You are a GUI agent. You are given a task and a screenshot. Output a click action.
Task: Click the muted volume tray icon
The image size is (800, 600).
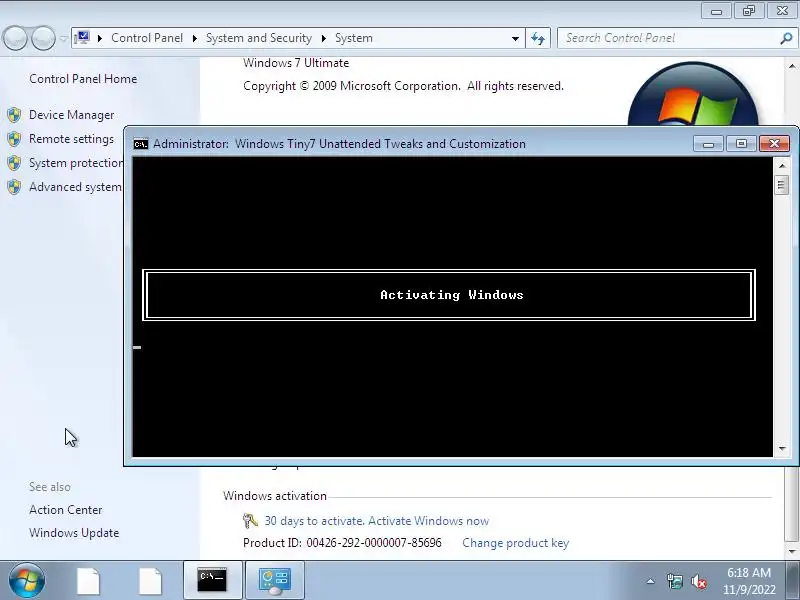698,581
